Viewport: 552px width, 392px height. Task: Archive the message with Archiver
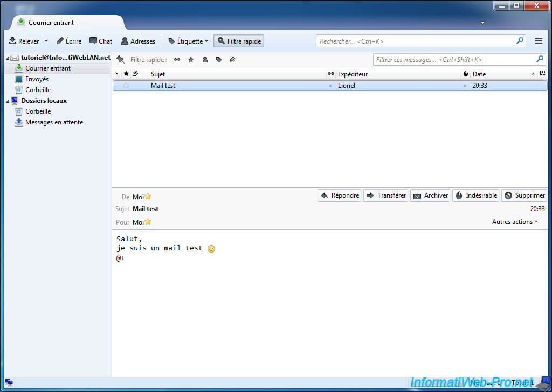pyautogui.click(x=430, y=195)
